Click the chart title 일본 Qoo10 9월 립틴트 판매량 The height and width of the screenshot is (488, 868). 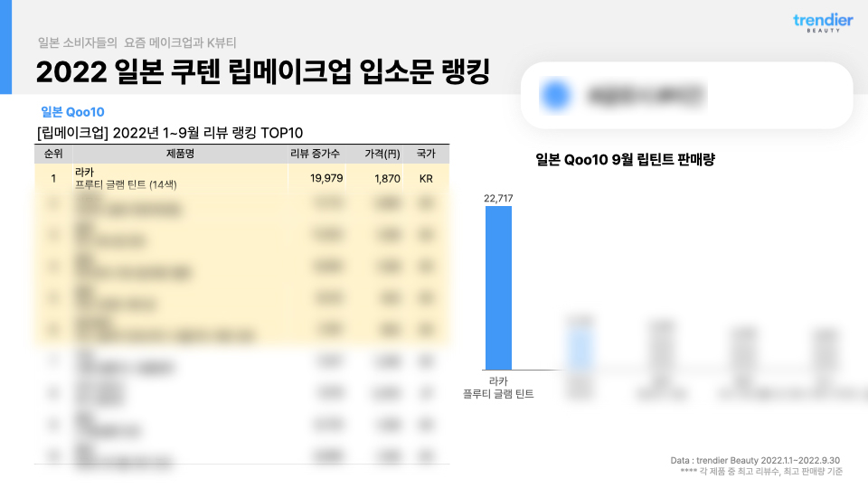(x=625, y=160)
